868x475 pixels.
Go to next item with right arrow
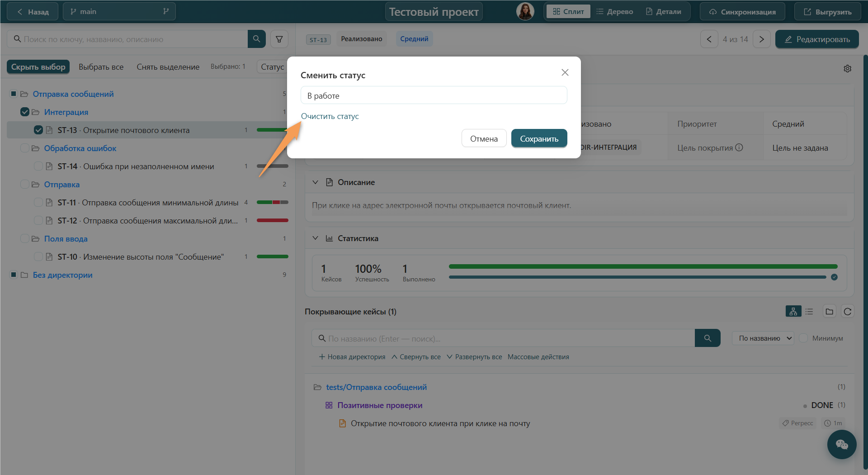coord(761,39)
